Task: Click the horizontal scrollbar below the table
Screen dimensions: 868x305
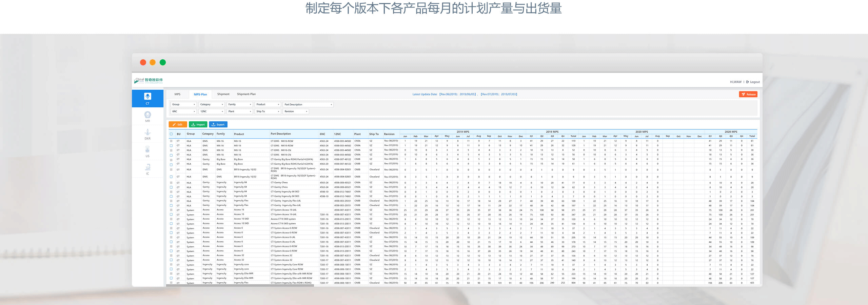Action: click(240, 285)
